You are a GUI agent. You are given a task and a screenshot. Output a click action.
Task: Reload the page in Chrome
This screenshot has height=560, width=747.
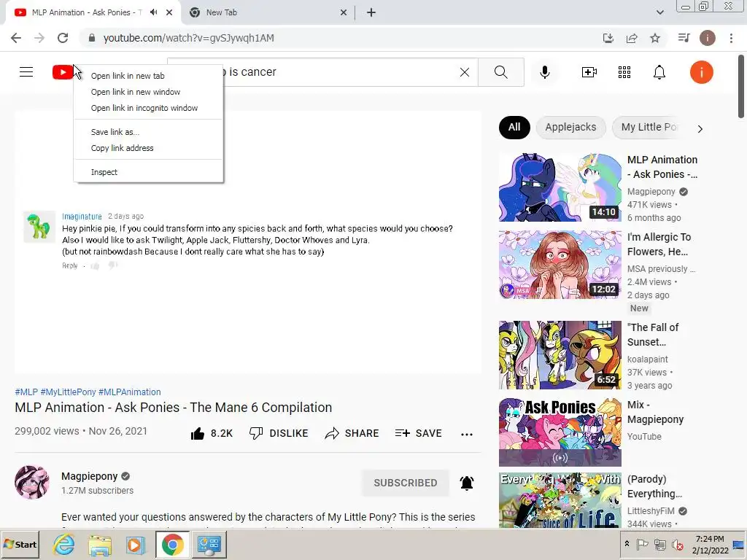[x=63, y=38]
